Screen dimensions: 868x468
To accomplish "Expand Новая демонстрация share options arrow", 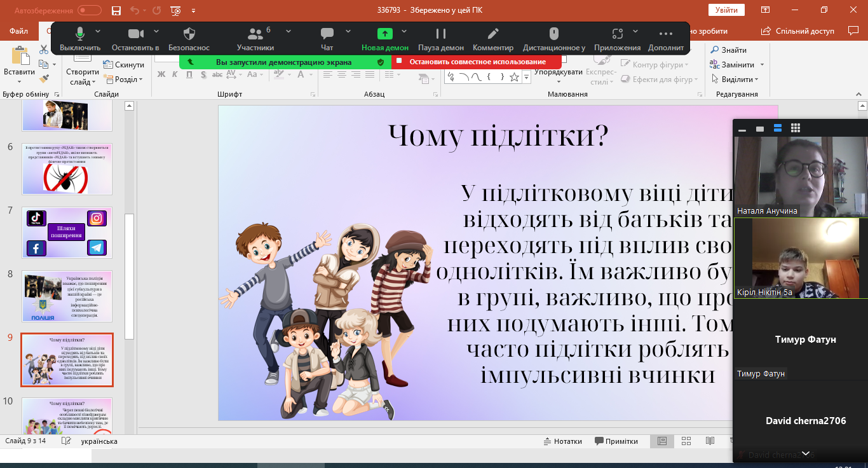I will click(x=404, y=31).
